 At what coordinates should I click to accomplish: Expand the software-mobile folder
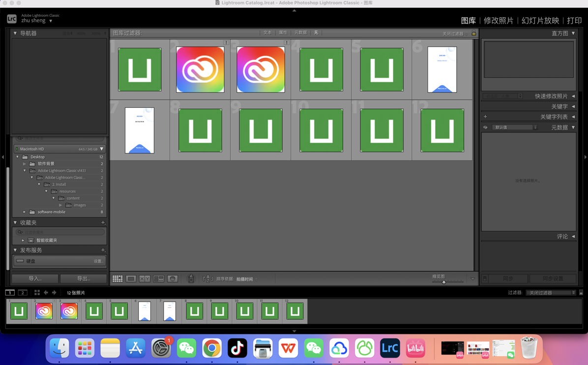tap(24, 212)
